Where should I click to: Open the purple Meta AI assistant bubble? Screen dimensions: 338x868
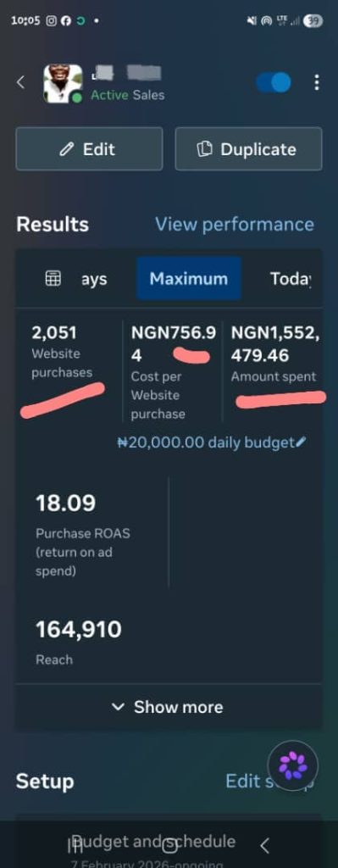pyautogui.click(x=292, y=765)
